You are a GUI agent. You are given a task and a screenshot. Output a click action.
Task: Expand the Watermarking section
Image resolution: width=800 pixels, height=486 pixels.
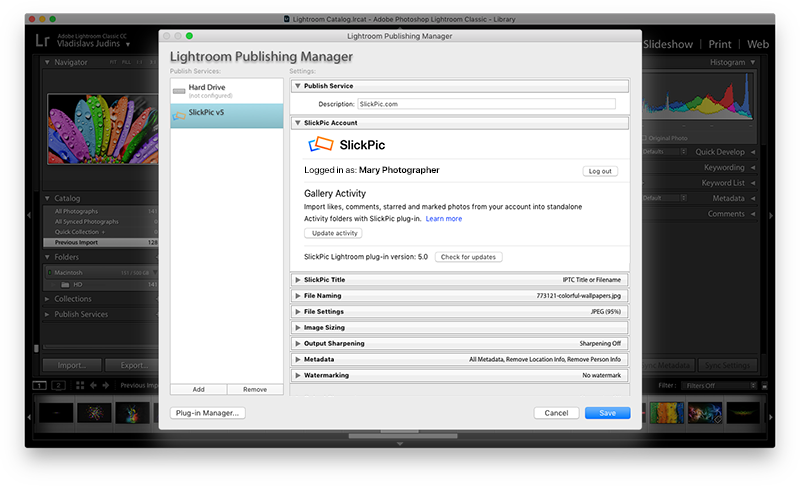pyautogui.click(x=298, y=375)
